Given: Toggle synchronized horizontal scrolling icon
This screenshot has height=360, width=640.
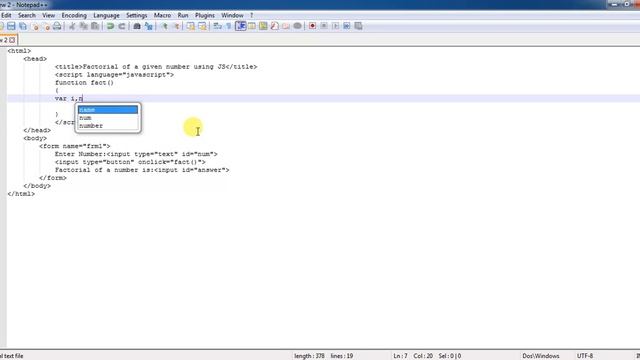Looking at the screenshot, I should point(202,26).
